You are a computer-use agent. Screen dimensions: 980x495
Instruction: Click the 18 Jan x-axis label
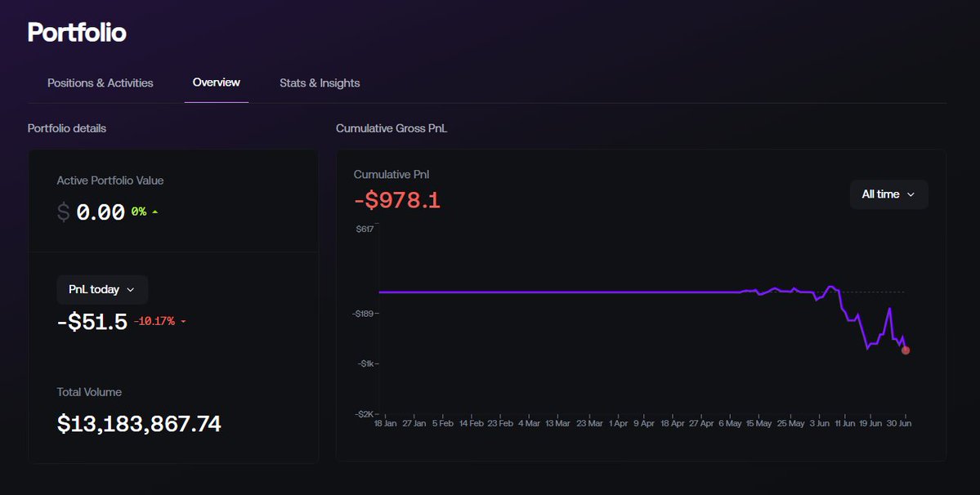coord(385,423)
